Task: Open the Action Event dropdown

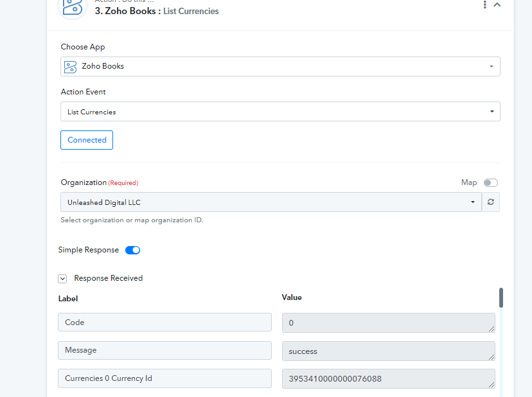Action: click(280, 112)
